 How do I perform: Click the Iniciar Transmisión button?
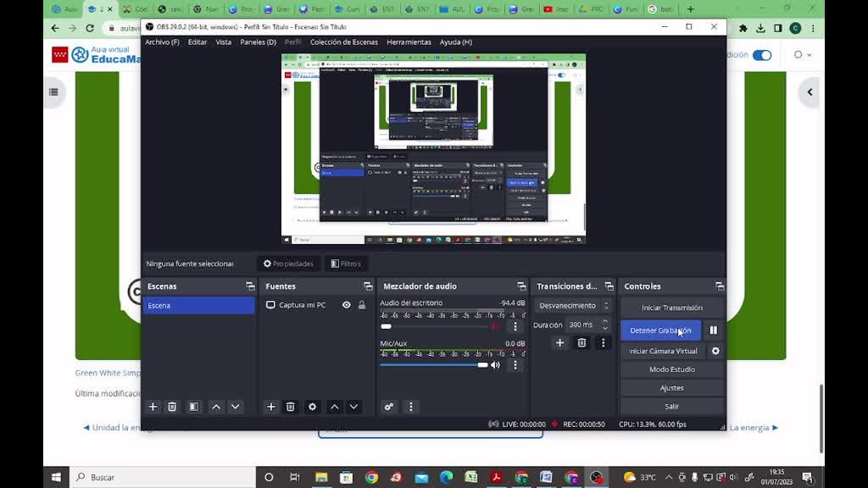coord(672,308)
